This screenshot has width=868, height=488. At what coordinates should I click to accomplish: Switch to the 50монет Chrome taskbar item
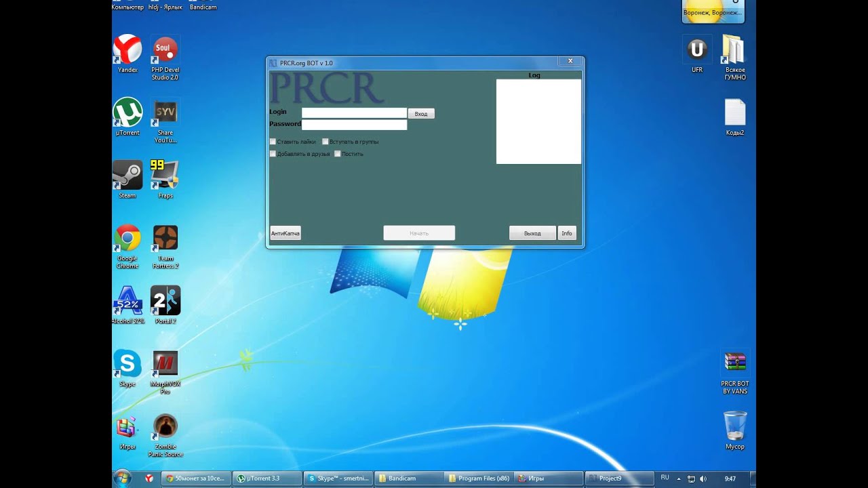pyautogui.click(x=197, y=479)
